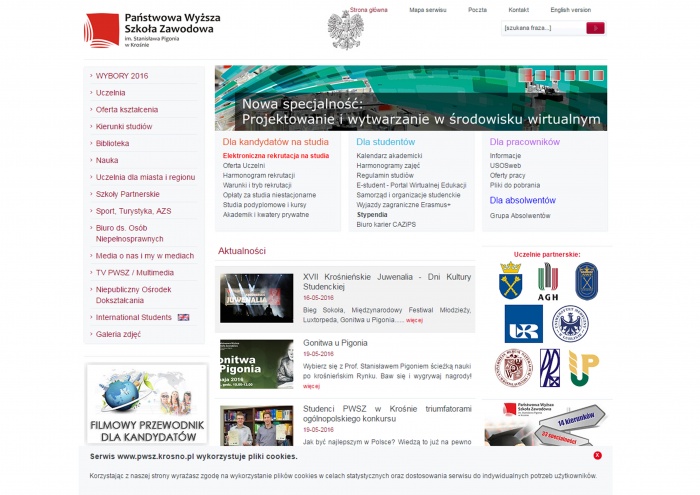Open Filmowy przewodnik dla kandydatów banner

(x=147, y=404)
